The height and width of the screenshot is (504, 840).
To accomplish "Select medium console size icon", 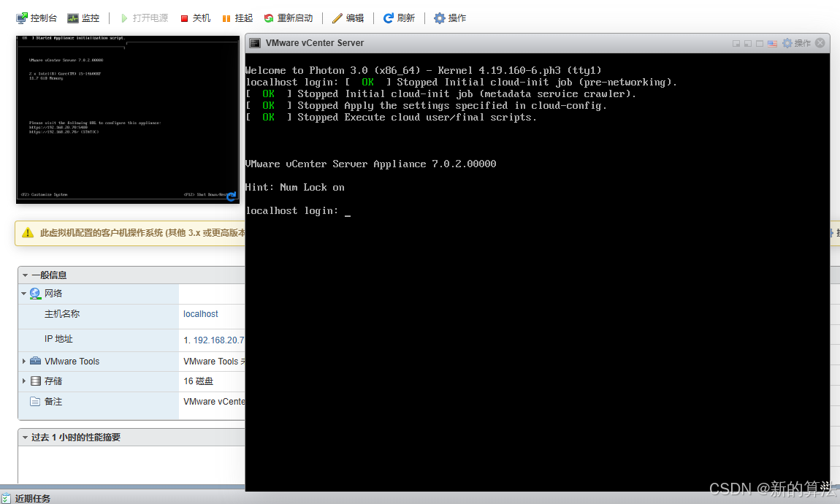I will point(748,43).
